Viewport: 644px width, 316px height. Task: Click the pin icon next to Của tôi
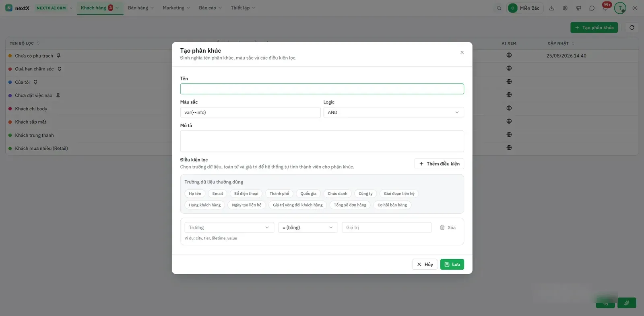[35, 82]
